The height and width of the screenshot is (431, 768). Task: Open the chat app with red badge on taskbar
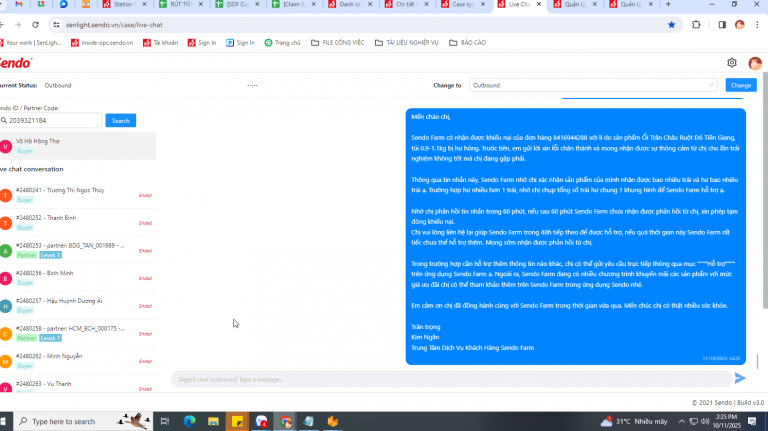click(261, 421)
